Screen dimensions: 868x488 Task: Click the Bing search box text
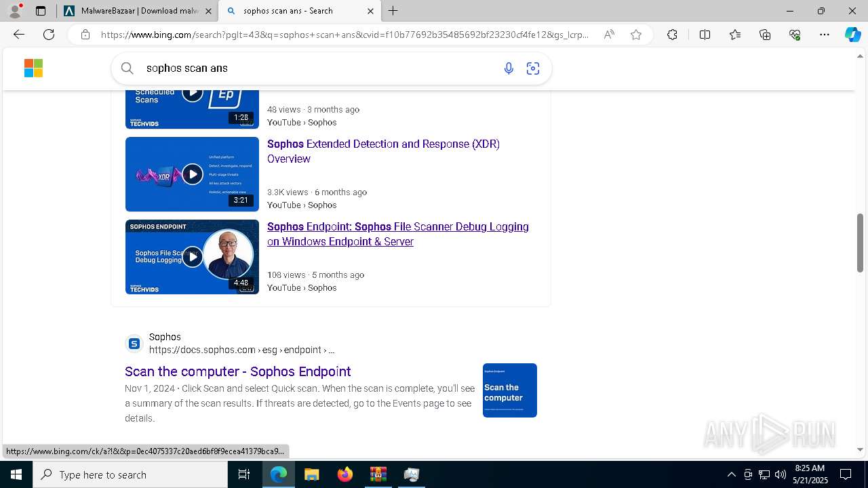click(187, 68)
